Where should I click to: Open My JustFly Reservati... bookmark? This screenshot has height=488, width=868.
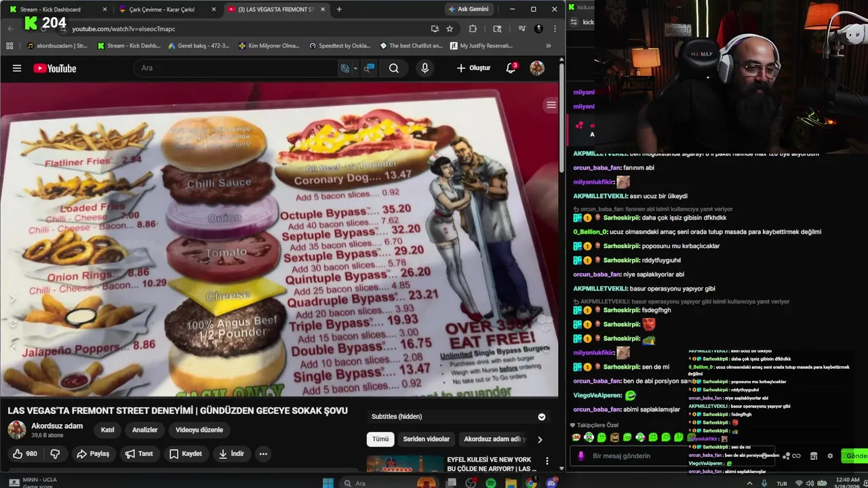(480, 46)
